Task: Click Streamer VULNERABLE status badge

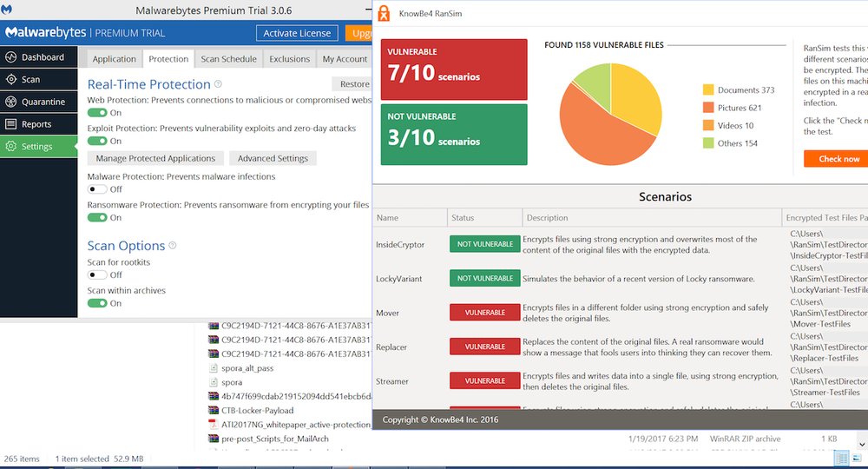Action: click(x=485, y=381)
